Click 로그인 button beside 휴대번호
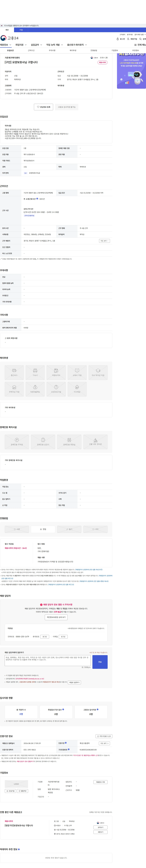146x868 pixels. pos(45,637)
